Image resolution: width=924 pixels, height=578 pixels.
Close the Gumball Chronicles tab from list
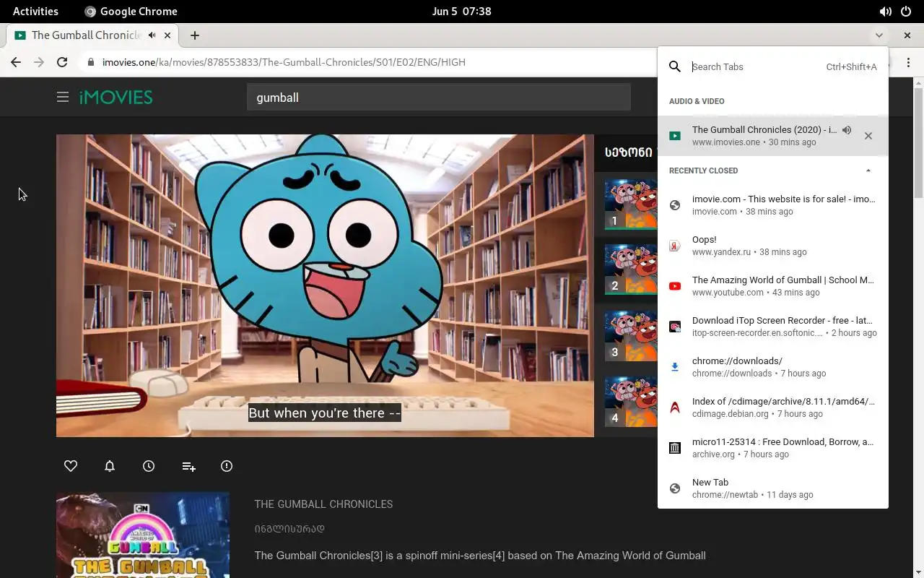(x=868, y=136)
